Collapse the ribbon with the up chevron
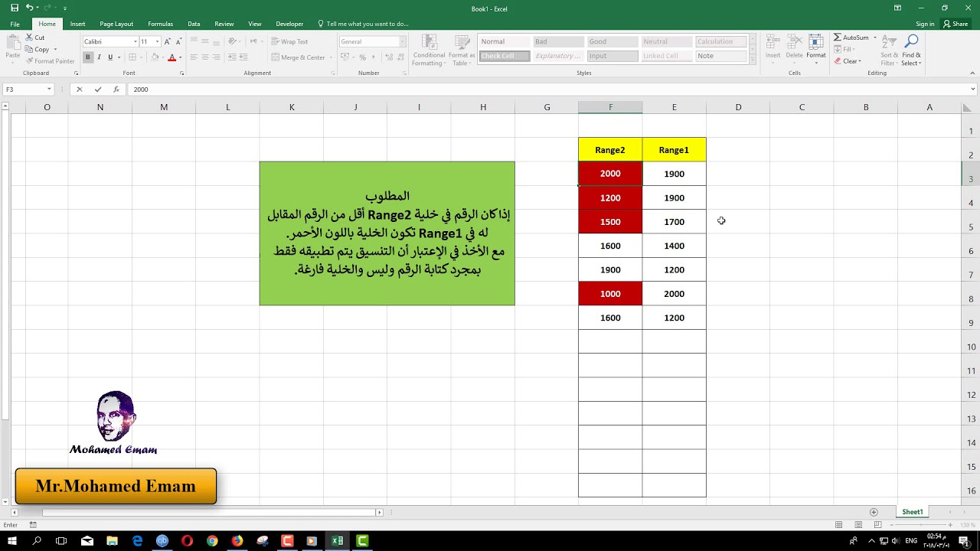980x551 pixels. (x=972, y=73)
